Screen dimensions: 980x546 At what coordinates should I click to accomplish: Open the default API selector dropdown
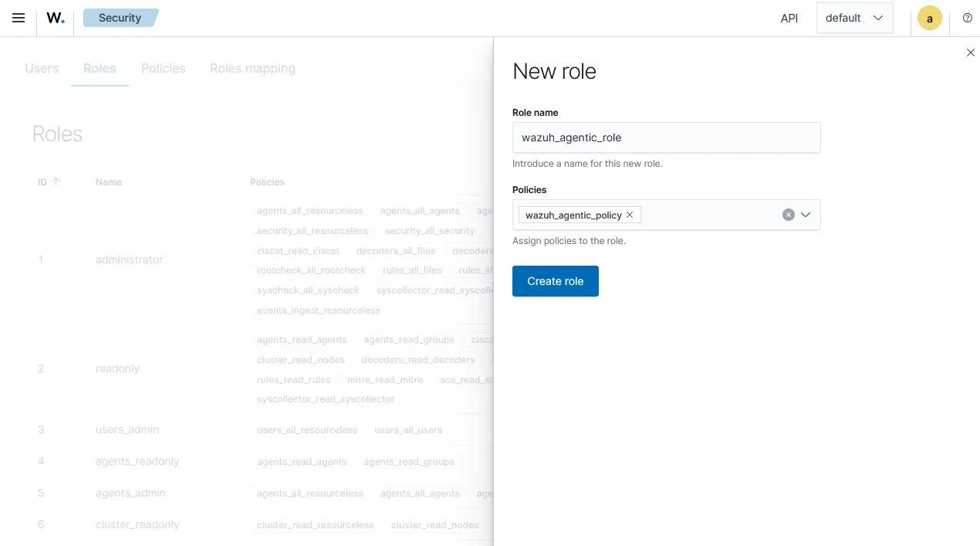tap(854, 18)
